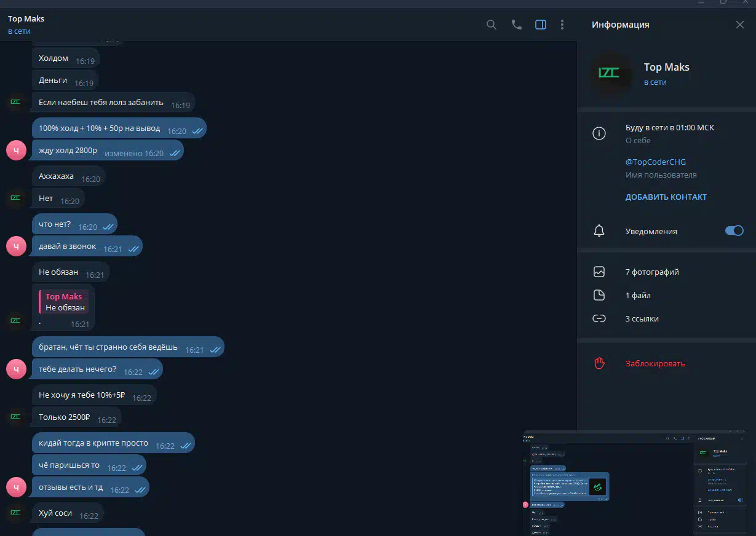
Task: Open the three-dot chat options menu
Action: tap(562, 25)
